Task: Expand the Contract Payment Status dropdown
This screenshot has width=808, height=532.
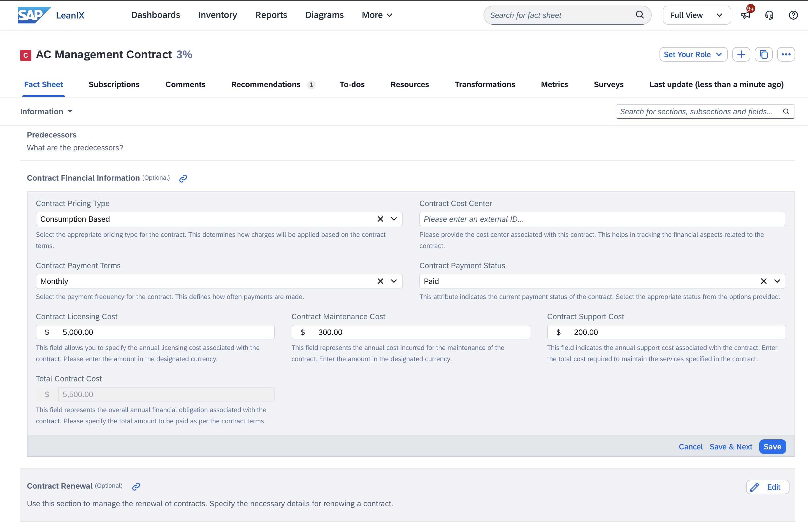Action: [777, 281]
